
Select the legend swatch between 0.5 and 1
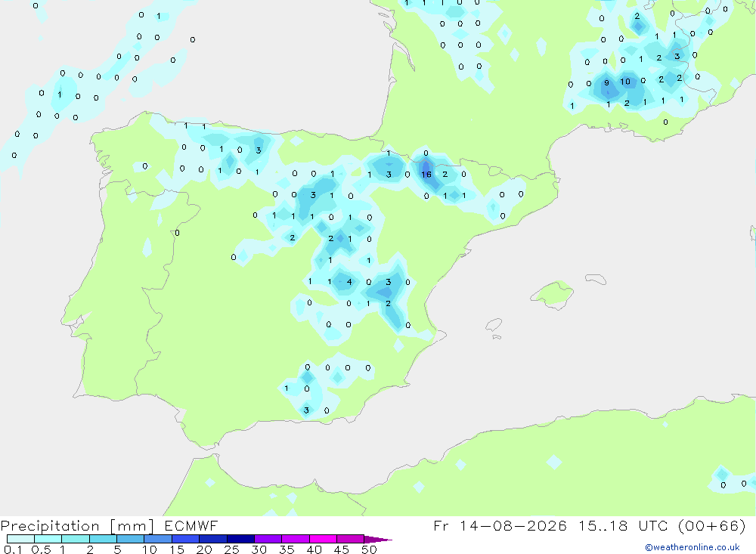48,539
